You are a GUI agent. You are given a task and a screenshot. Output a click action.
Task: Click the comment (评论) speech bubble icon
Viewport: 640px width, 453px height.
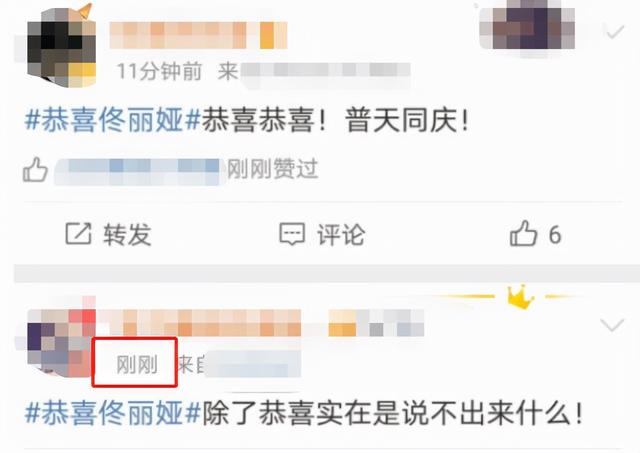point(292,234)
